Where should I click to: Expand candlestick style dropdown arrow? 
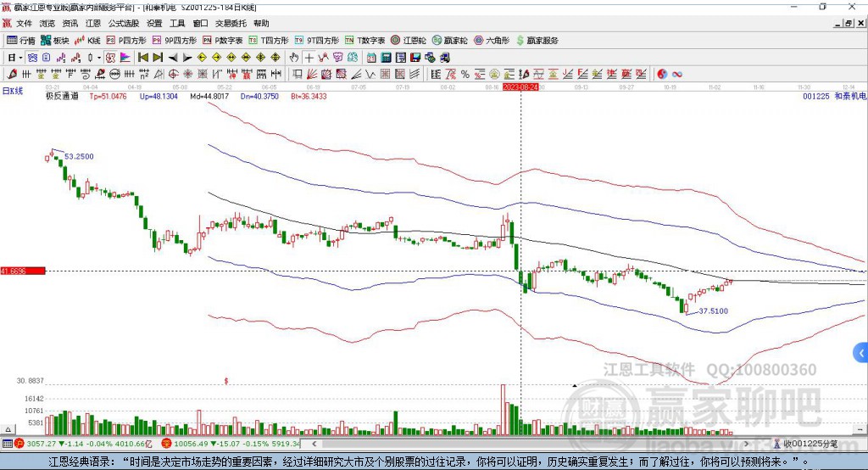99,58
